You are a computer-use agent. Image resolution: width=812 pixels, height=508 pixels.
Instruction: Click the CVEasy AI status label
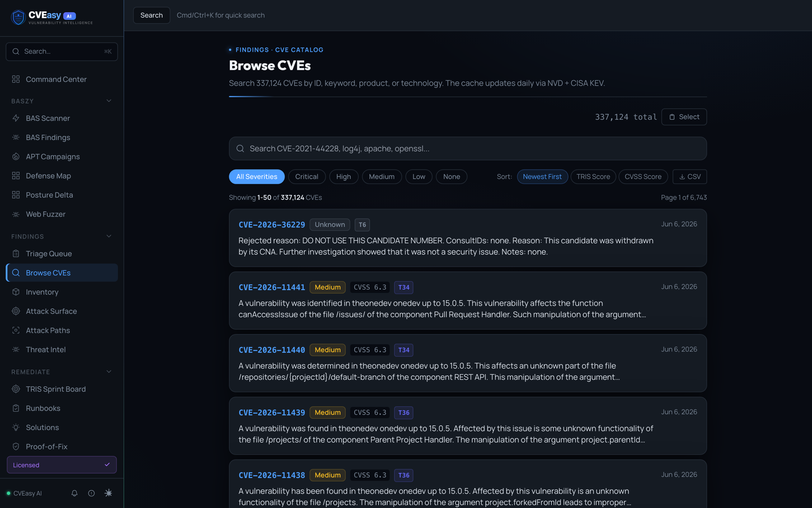[28, 493]
